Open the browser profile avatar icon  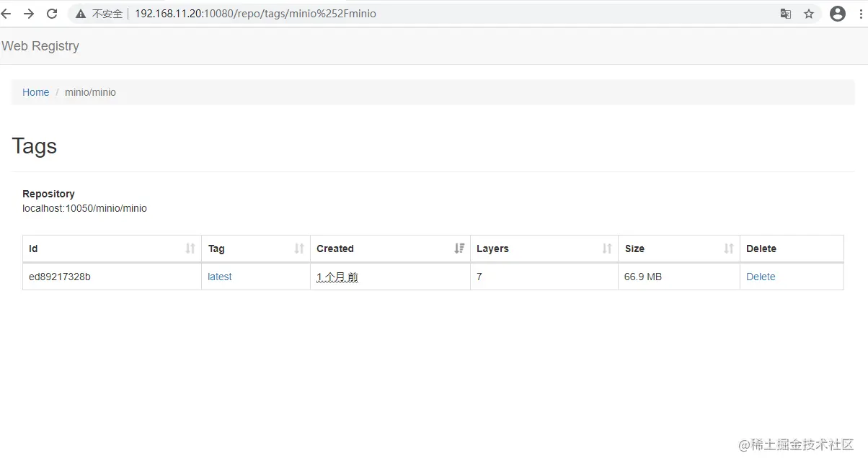pos(838,14)
